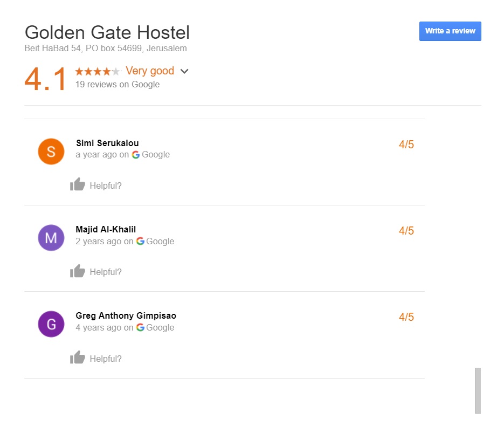Image resolution: width=504 pixels, height=433 pixels.
Task: Open Greg Anthony Gimpisao's G avatar
Action: 51,324
